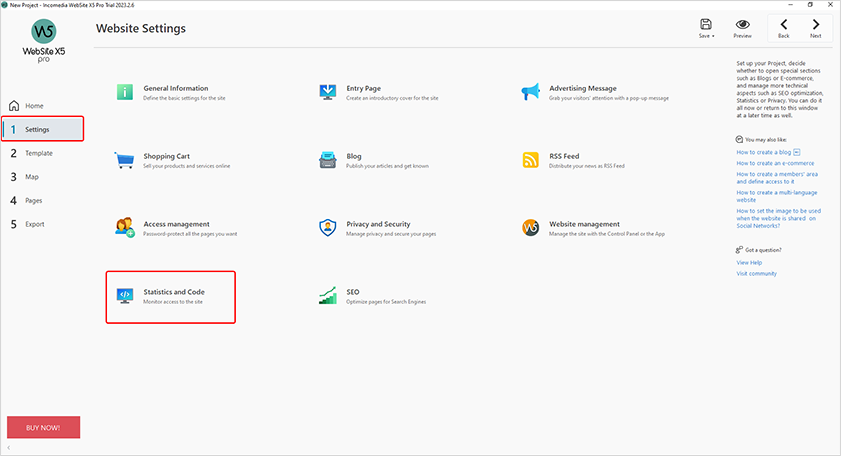841x456 pixels.
Task: Click 'Password-protect all the pages you want'
Action: (190, 234)
